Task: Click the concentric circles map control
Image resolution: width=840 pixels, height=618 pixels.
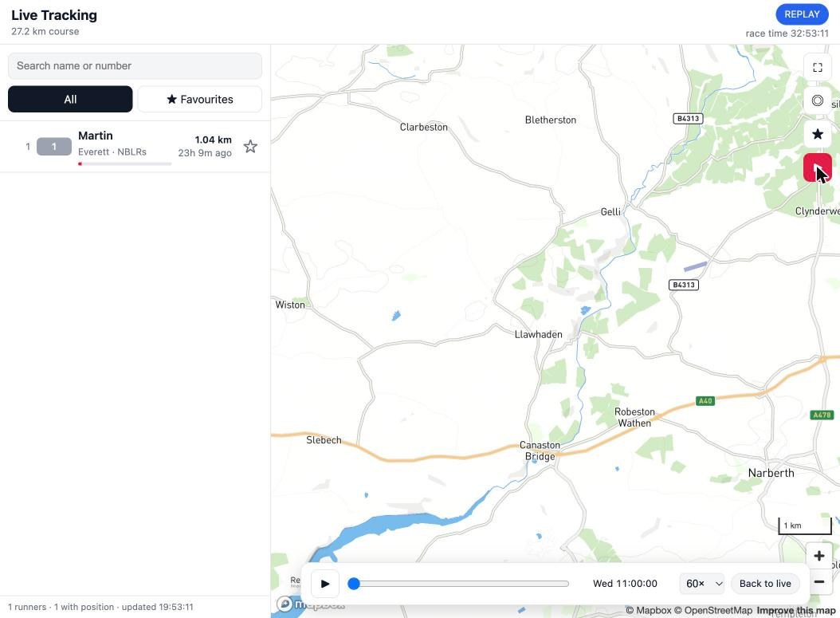Action: coord(818,100)
